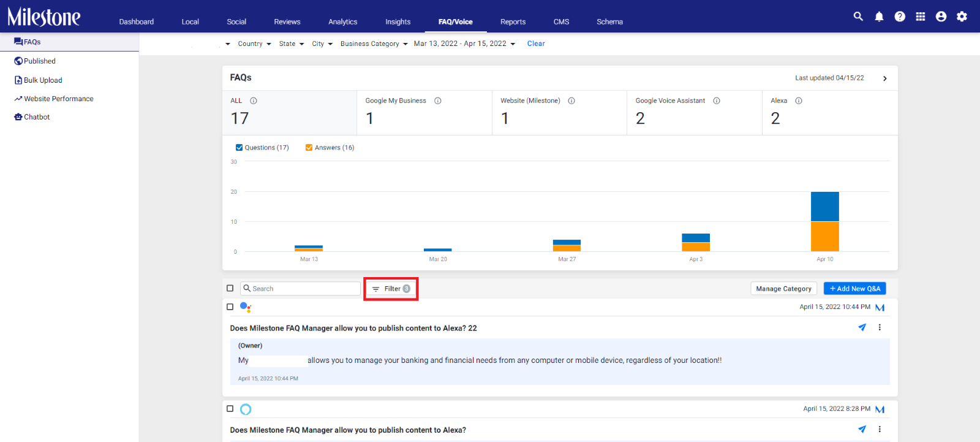Click the FAQs chat icon in sidebar

tap(18, 42)
